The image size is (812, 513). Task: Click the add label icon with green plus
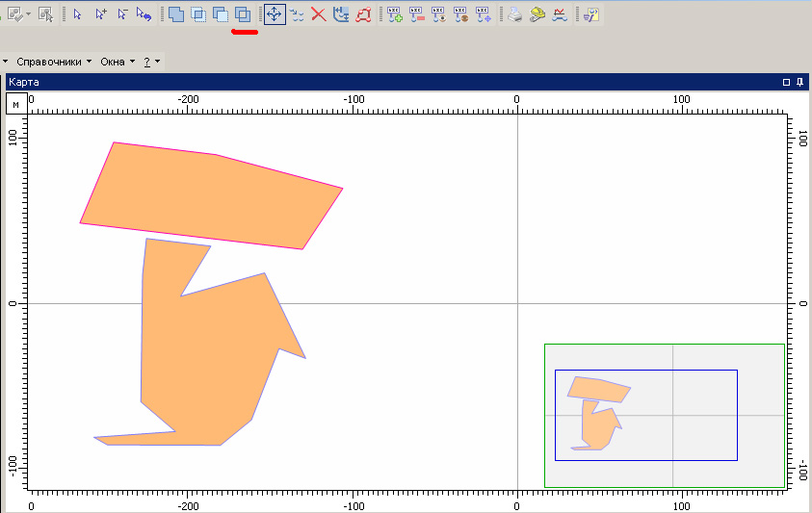click(395, 14)
